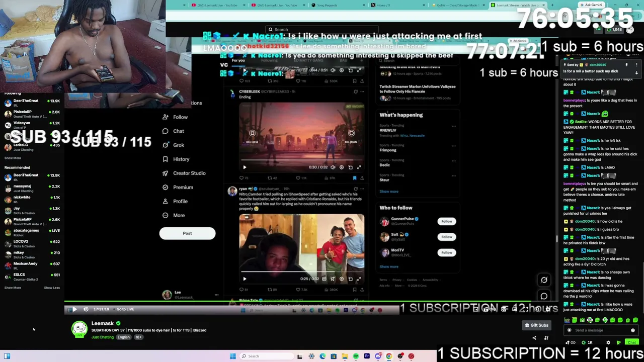Open Follow item in X sidebar
Screen dimensions: 644x362
pos(175,117)
